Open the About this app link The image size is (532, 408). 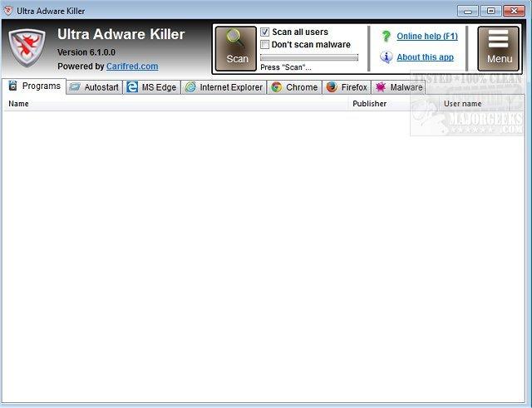[x=425, y=57]
